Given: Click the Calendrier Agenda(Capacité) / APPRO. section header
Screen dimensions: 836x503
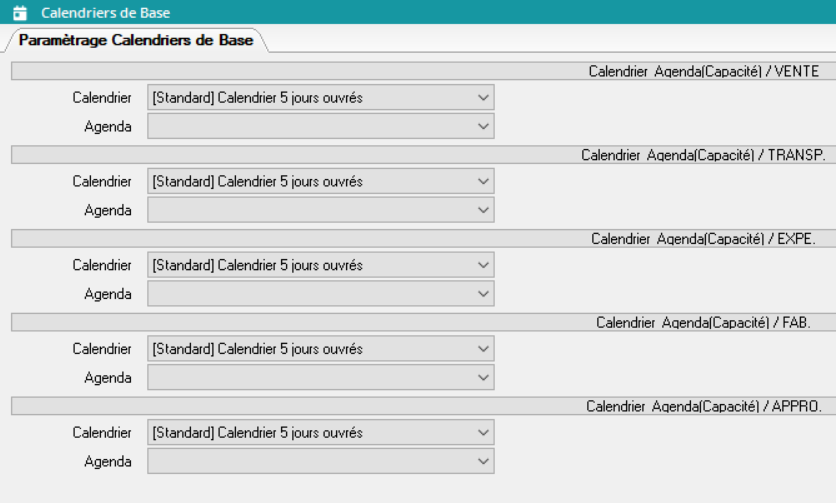Looking at the screenshot, I should pyautogui.click(x=702, y=407).
